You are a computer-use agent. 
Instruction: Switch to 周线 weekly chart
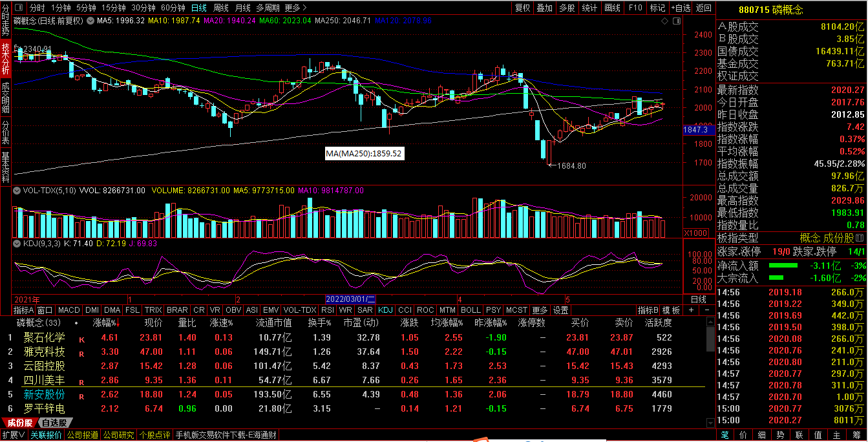click(x=221, y=8)
